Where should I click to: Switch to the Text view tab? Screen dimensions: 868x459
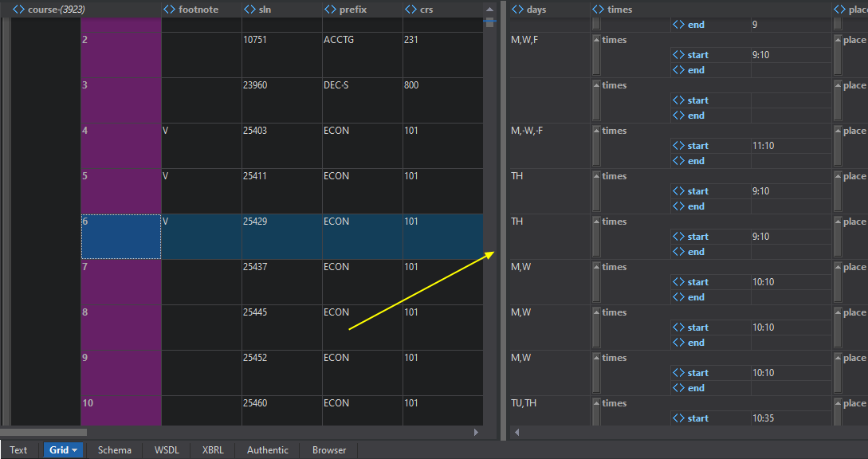click(x=18, y=450)
